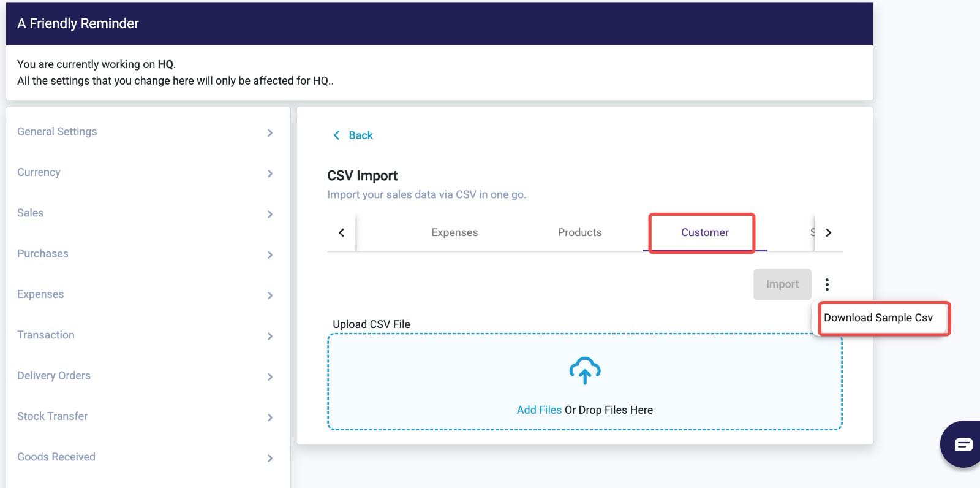Expand the Purchases chevron arrow
The width and height of the screenshot is (980, 488).
pos(270,254)
